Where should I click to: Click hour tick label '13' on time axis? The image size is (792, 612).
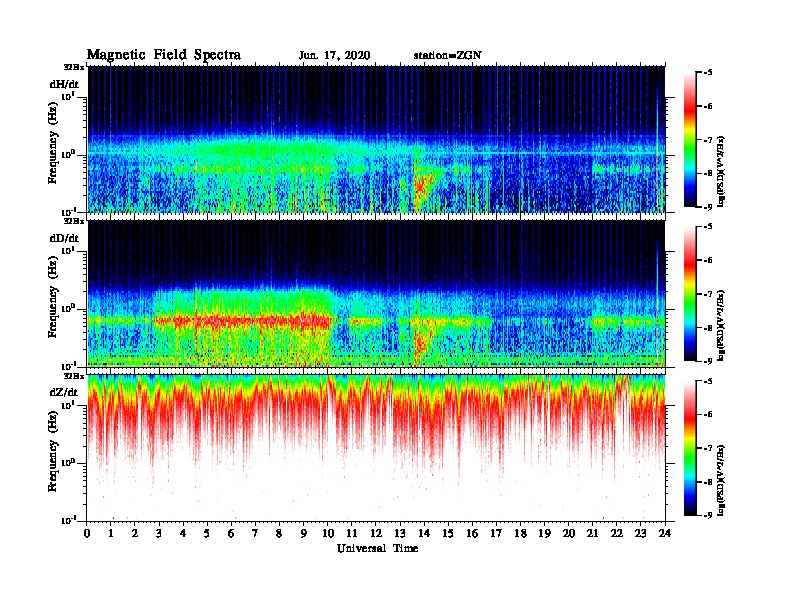tap(400, 533)
